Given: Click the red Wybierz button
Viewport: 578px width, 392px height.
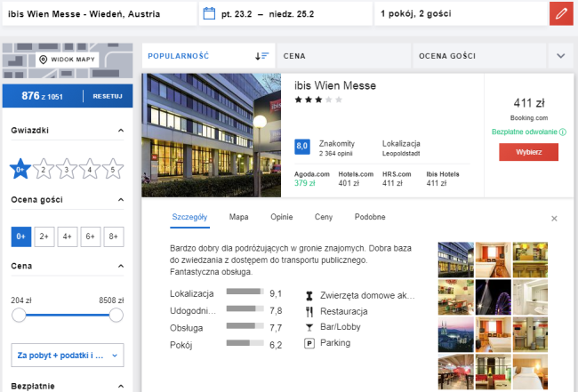Looking at the screenshot, I should click(528, 152).
